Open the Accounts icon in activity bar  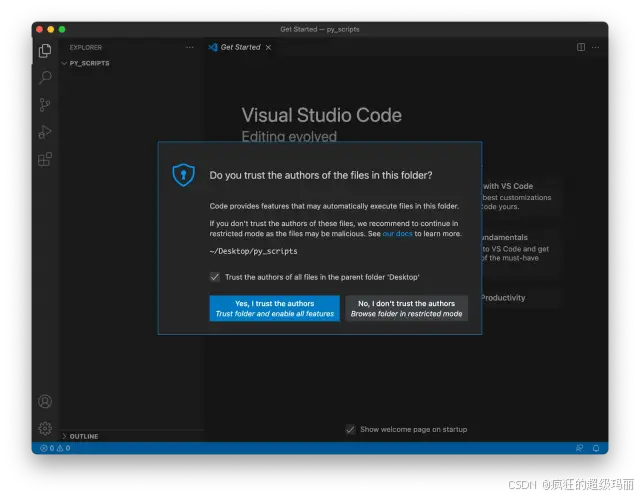pyautogui.click(x=45, y=401)
